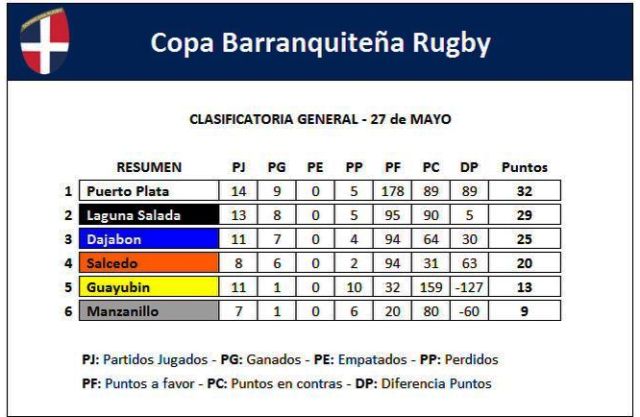Click the Puntos column header

(524, 167)
